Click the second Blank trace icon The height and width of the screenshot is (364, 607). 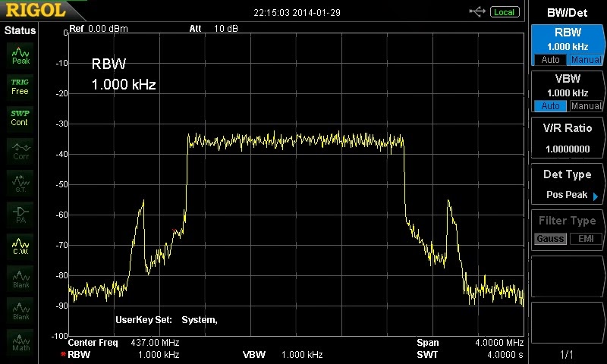click(x=20, y=311)
